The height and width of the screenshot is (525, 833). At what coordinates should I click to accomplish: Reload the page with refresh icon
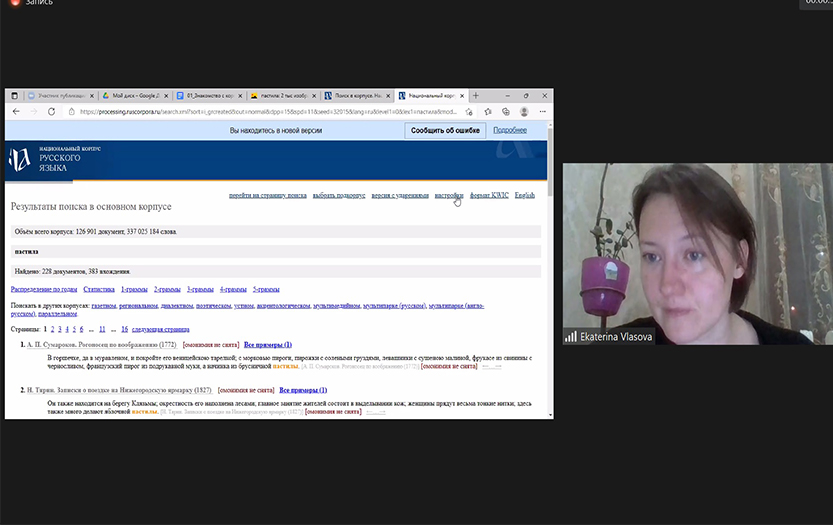point(51,112)
